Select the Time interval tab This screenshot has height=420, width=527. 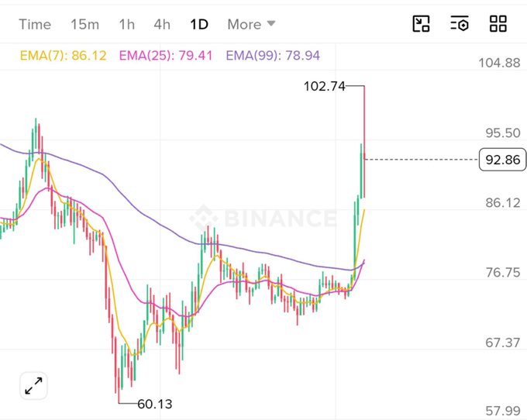click(x=35, y=25)
